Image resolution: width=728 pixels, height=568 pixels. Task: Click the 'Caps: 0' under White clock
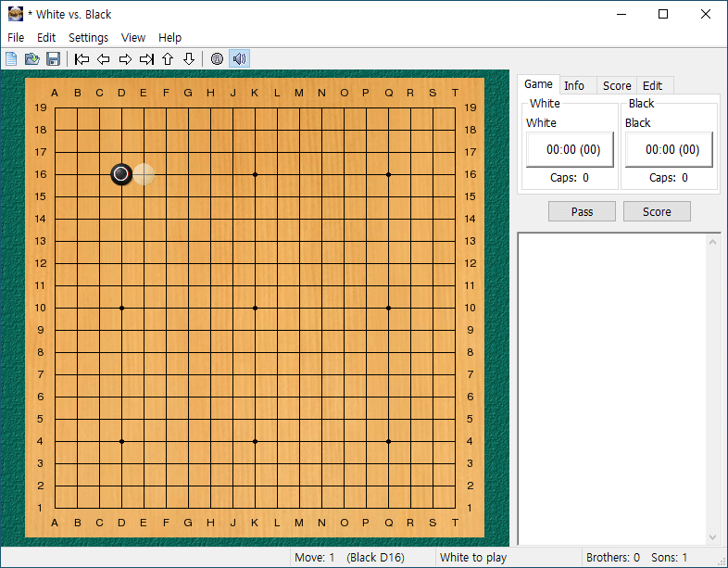tap(570, 177)
